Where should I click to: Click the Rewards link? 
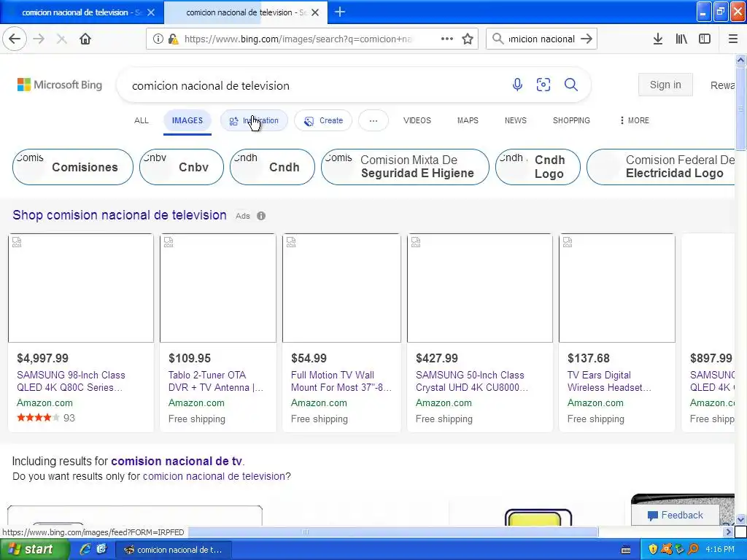[x=722, y=85]
